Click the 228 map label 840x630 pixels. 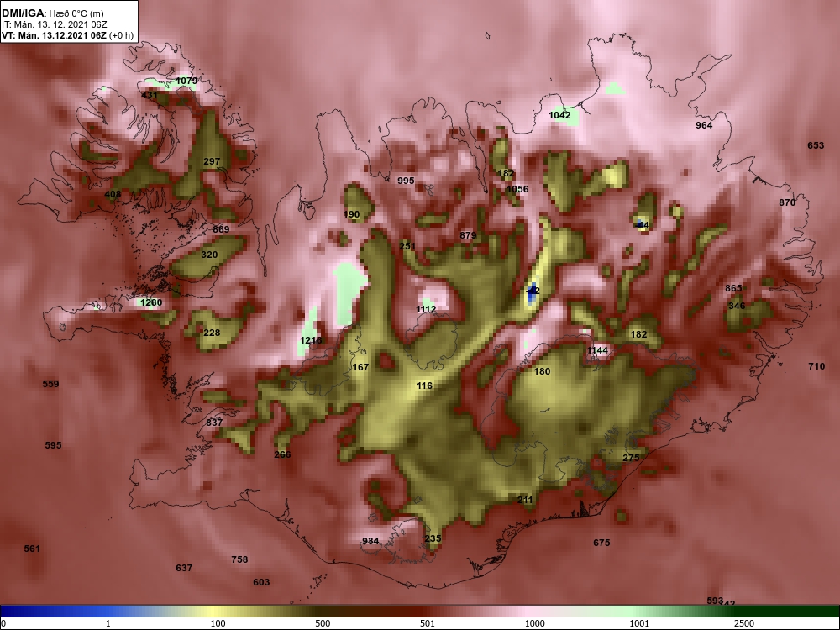coord(212,333)
